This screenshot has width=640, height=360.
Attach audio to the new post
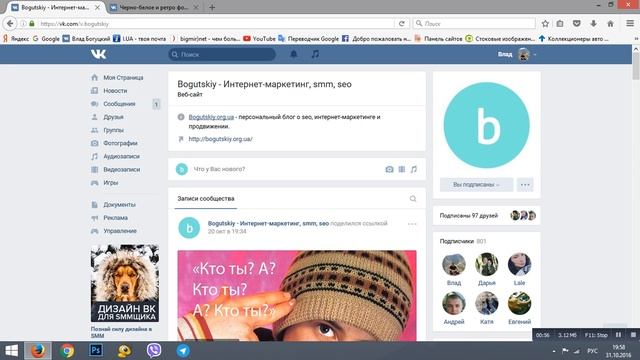tap(413, 169)
